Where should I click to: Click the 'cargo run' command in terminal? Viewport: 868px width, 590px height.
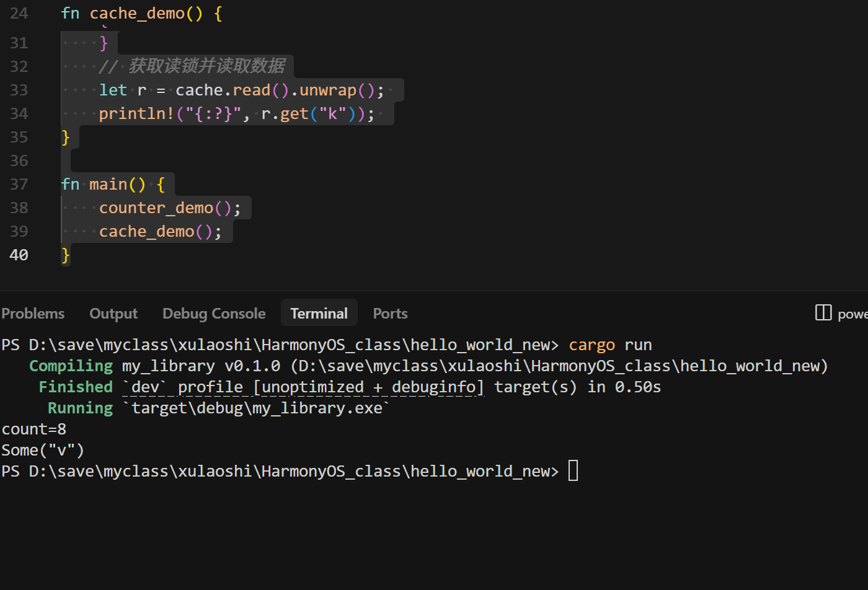610,345
